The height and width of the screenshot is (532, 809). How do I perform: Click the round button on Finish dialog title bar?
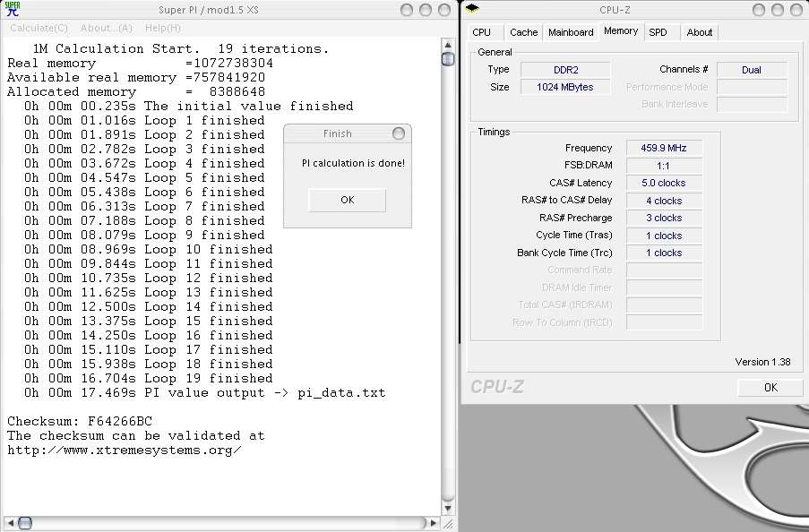(398, 133)
